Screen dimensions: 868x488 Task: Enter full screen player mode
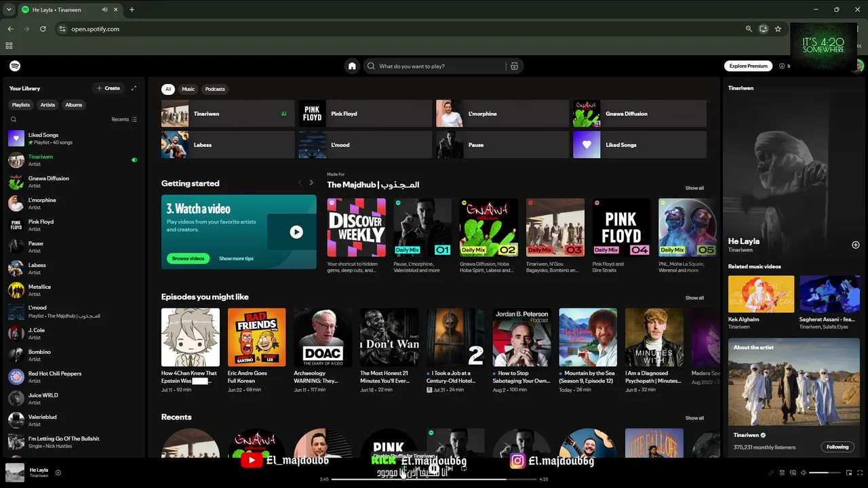pos(859,472)
